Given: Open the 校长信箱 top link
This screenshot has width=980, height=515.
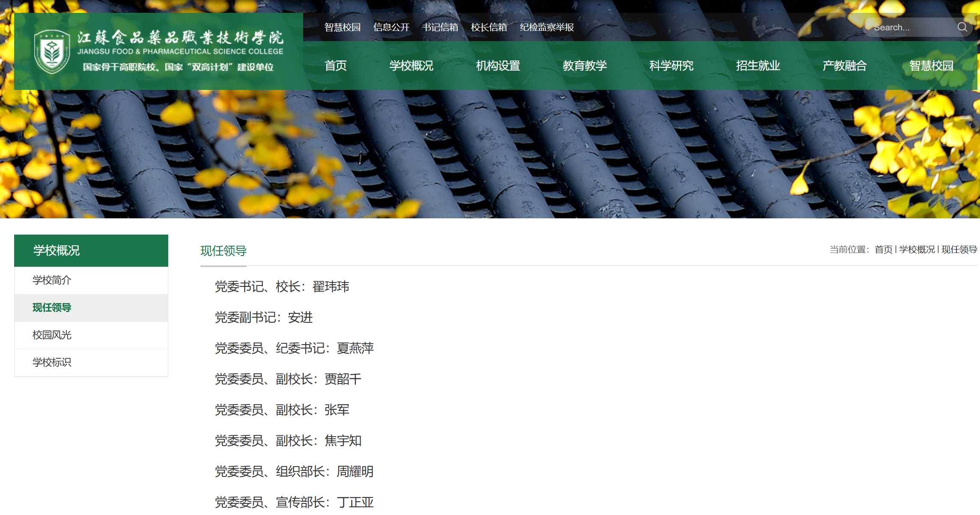Looking at the screenshot, I should [x=489, y=27].
